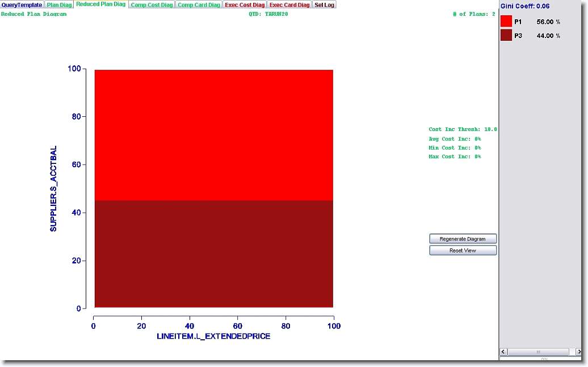
Task: Click the dark red P3 region in the plot
Action: click(213, 254)
